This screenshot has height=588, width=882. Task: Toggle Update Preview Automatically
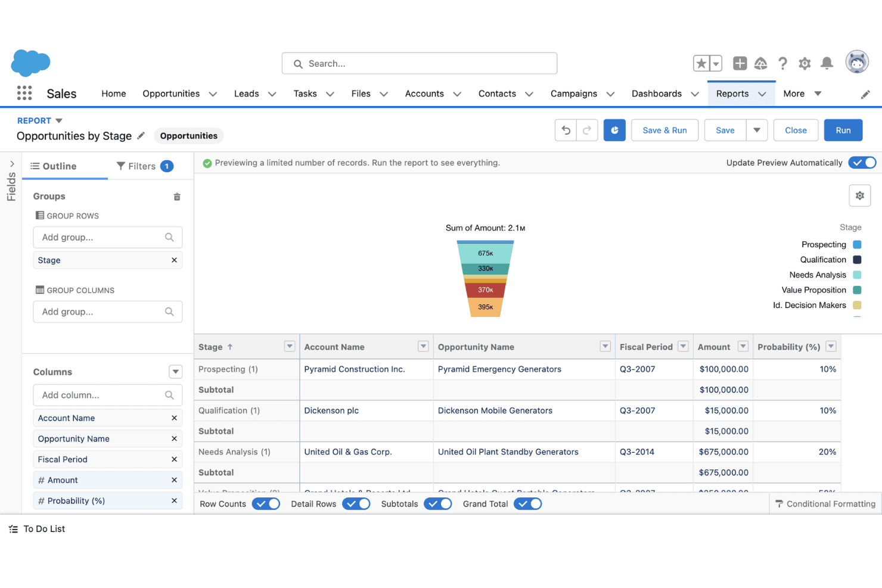[x=862, y=163]
